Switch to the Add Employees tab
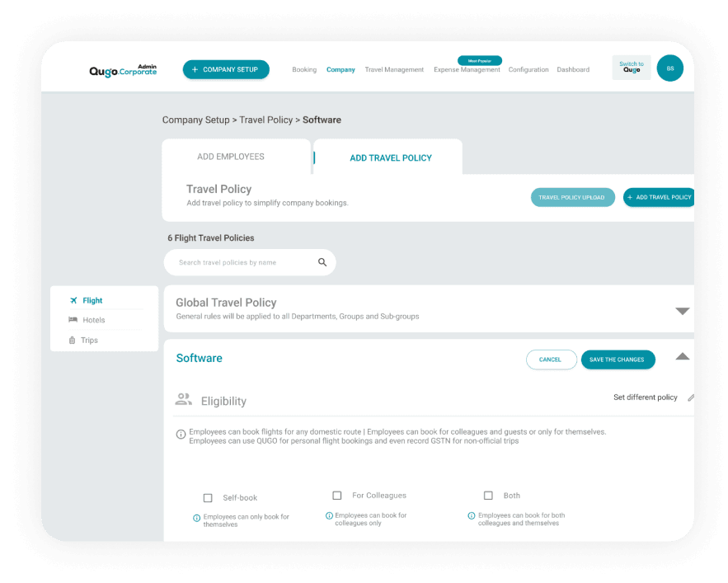The width and height of the screenshot is (728, 583). (x=231, y=157)
